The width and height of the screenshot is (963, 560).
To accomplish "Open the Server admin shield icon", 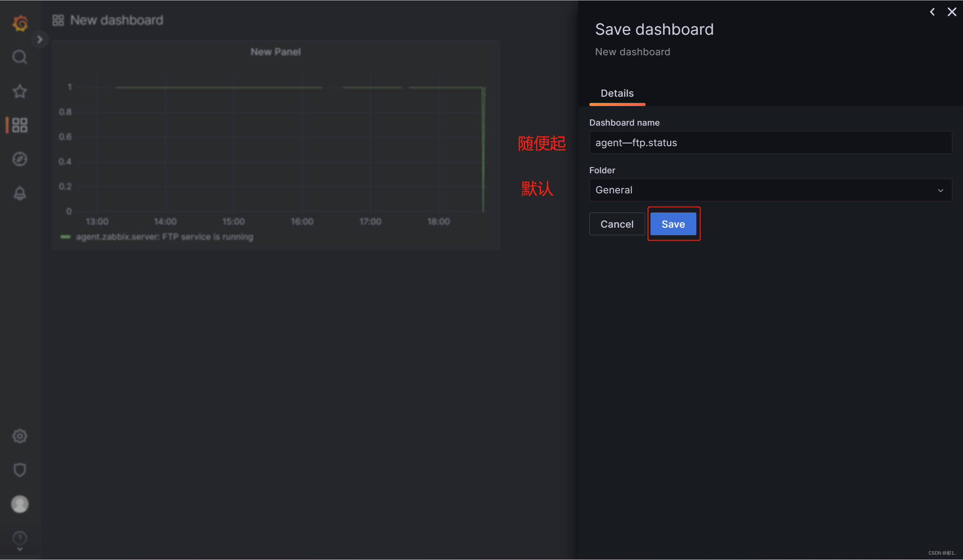I will point(20,470).
